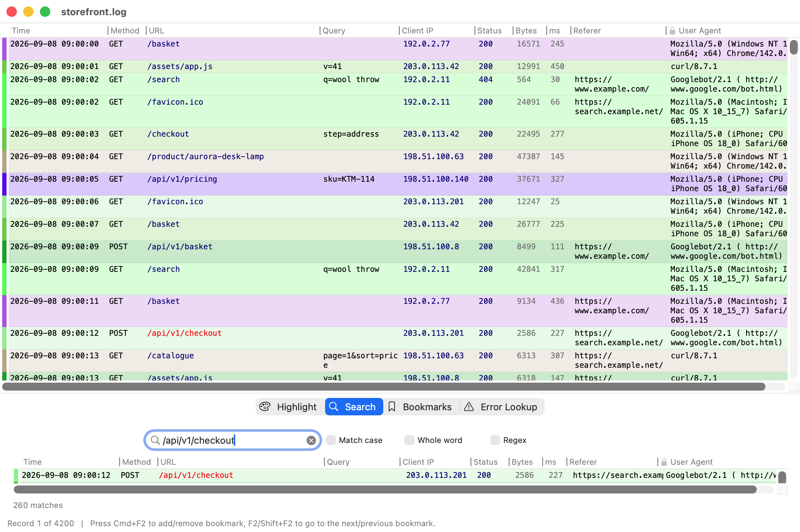Click the page=1&sort=price query cell

[360, 360]
